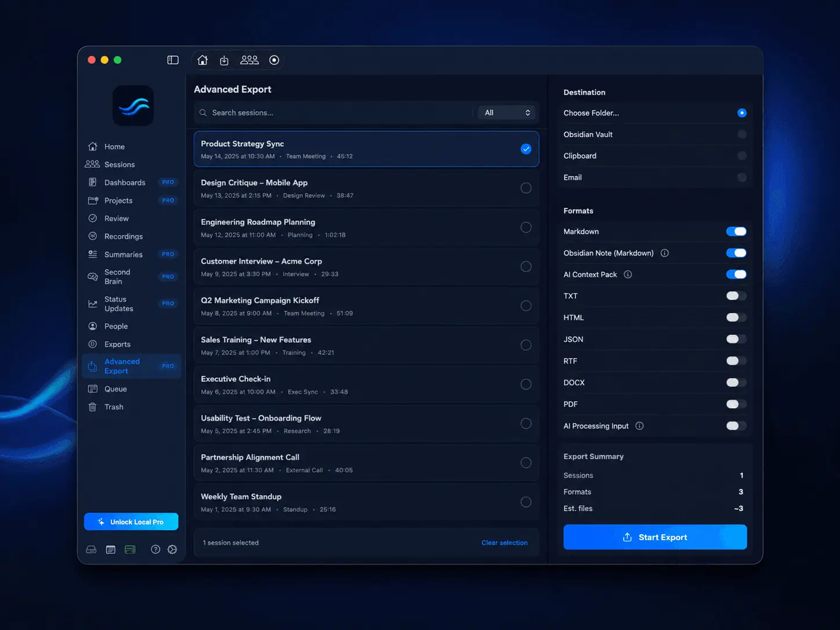This screenshot has height=630, width=840.
Task: Click the Projects folder icon in the sidebar
Action: click(x=92, y=200)
